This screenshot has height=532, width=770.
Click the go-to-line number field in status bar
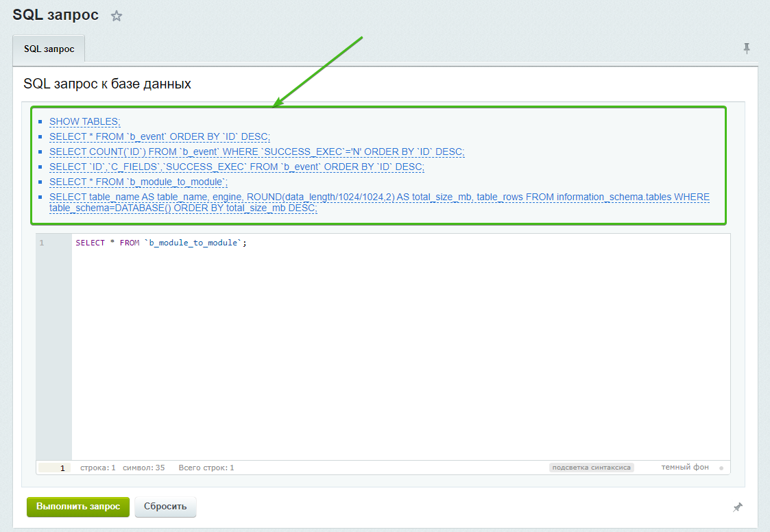coord(54,468)
